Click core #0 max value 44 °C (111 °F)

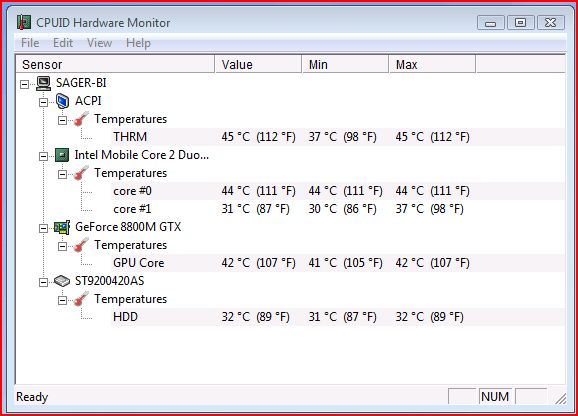coord(432,191)
